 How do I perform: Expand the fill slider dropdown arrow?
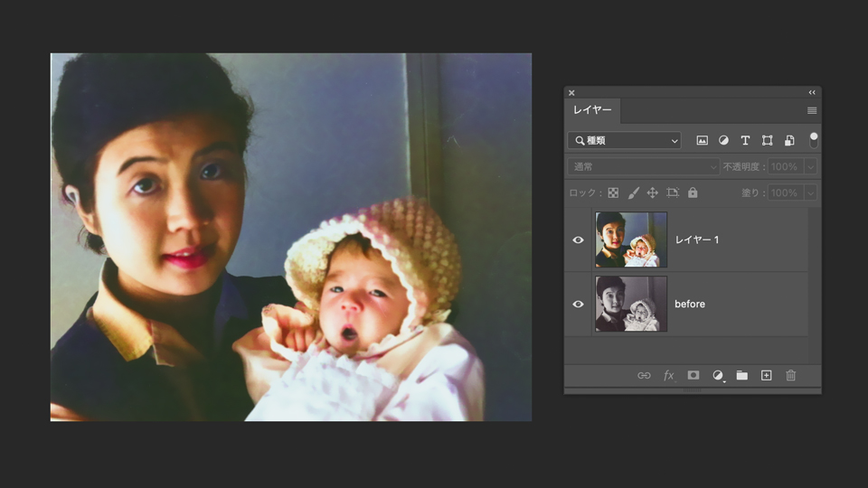tap(811, 192)
